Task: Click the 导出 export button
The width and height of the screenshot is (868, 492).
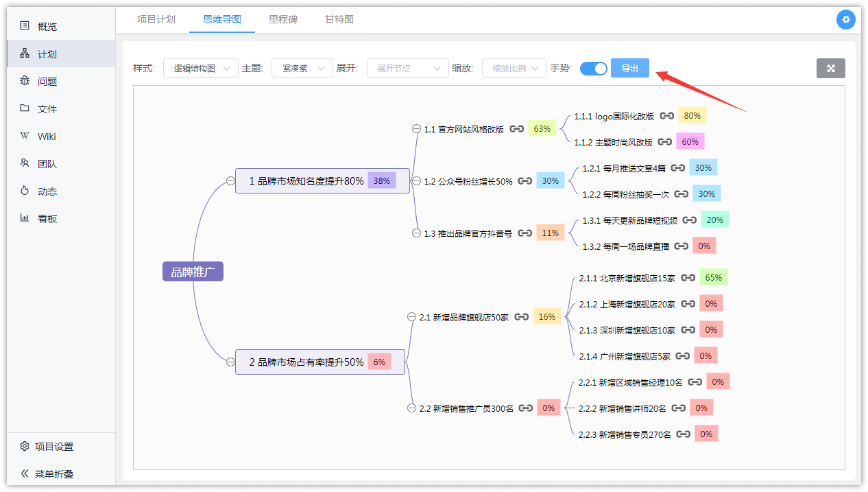Action: 630,69
